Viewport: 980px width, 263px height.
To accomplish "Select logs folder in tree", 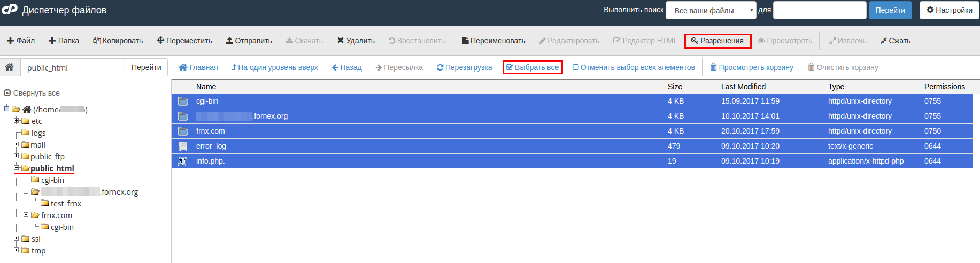I will click(x=38, y=133).
